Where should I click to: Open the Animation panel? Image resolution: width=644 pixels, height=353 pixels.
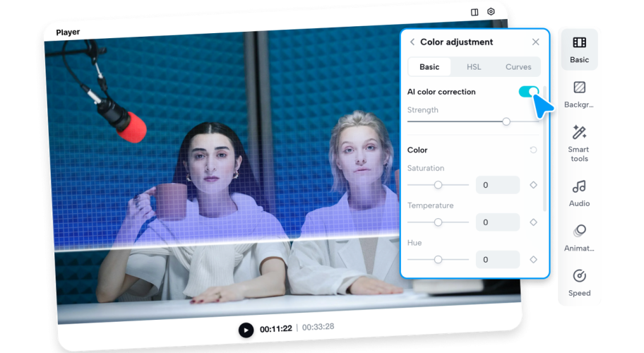(x=579, y=237)
